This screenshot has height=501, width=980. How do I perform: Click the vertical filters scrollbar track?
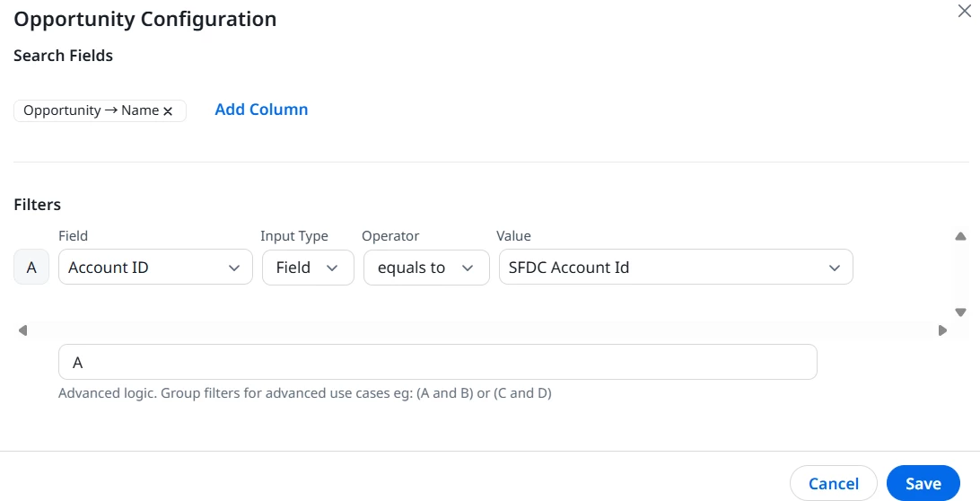tap(960, 275)
